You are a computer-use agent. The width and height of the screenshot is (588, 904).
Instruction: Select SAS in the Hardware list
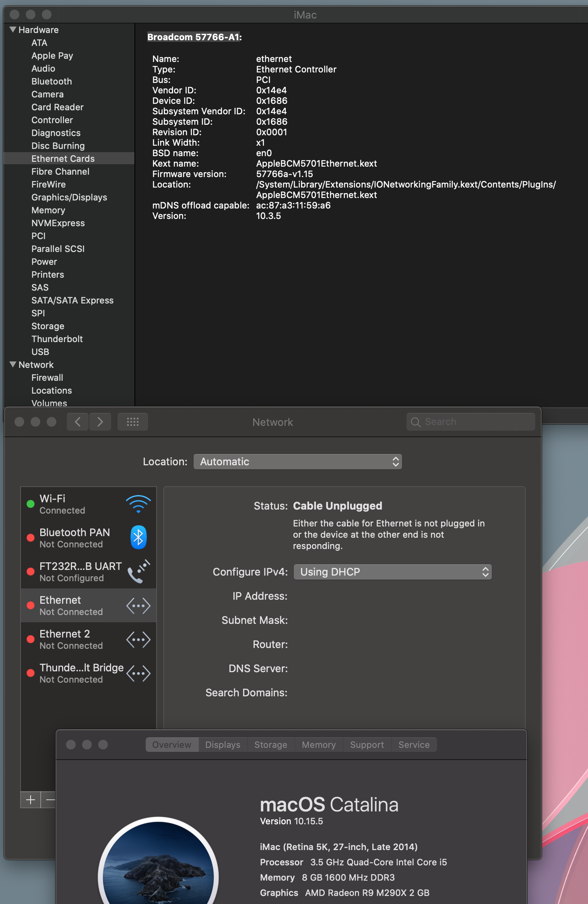point(69,287)
